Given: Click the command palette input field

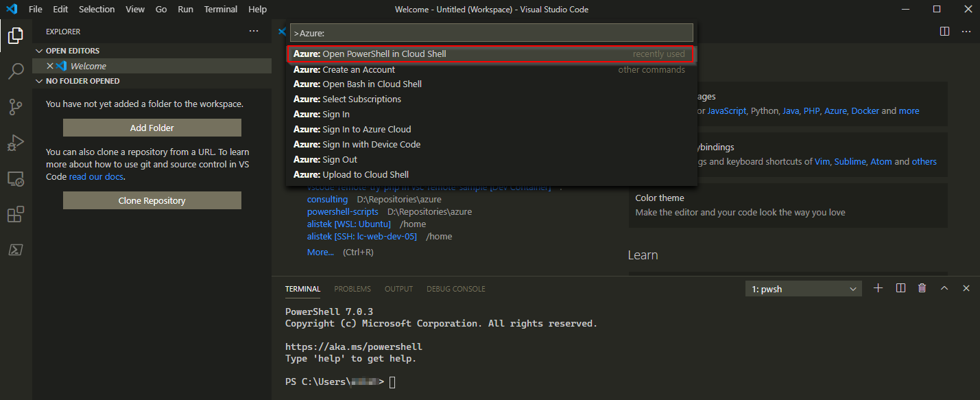Looking at the screenshot, I should pos(492,33).
